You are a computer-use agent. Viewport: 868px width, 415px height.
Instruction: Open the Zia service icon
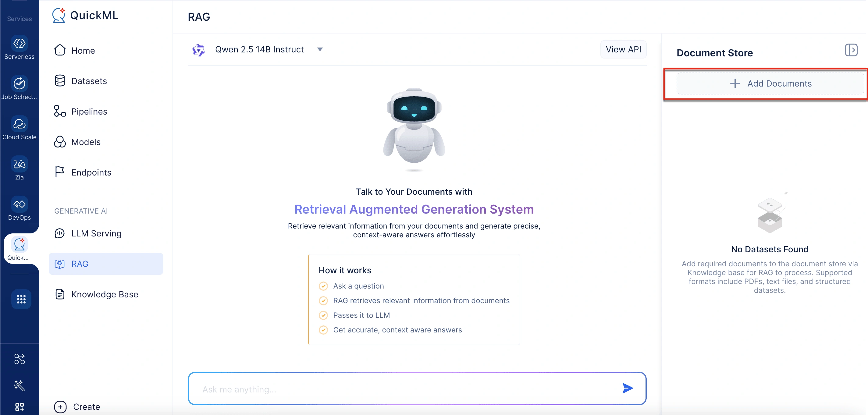(19, 164)
